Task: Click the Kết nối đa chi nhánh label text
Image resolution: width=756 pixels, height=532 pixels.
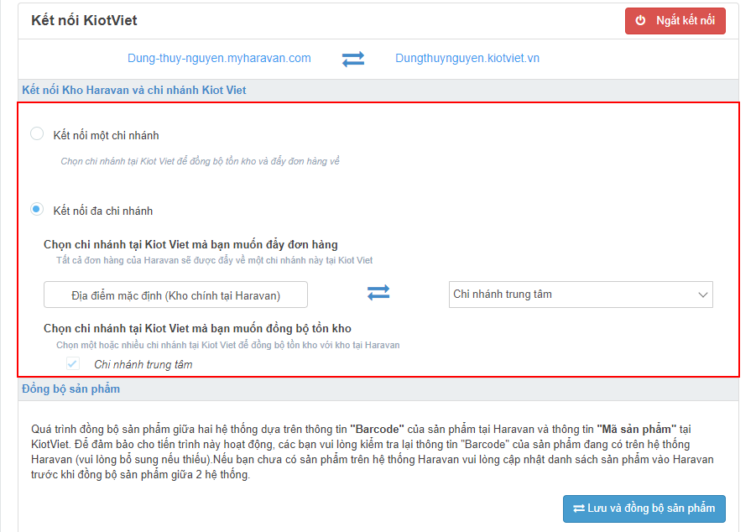Action: point(102,211)
